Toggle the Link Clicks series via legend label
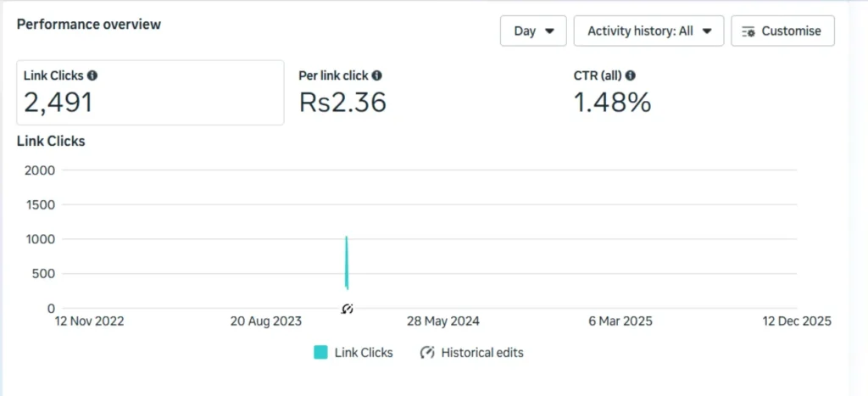The width and height of the screenshot is (868, 396). point(364,352)
